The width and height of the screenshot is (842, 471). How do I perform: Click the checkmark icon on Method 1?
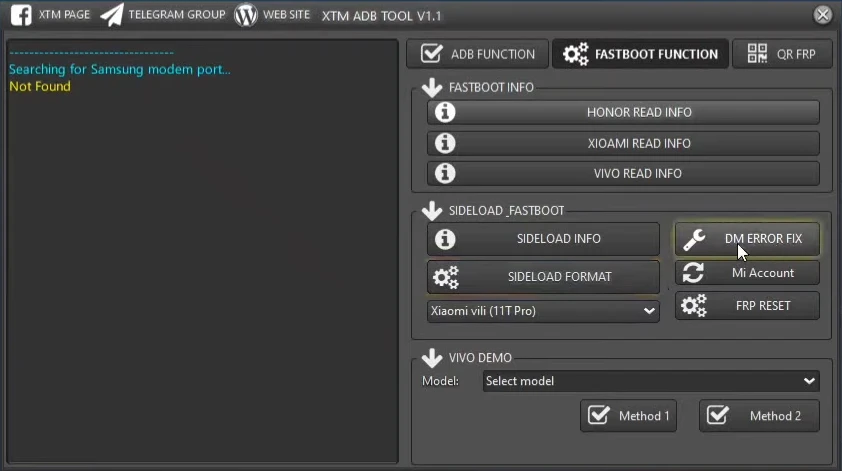click(x=599, y=415)
